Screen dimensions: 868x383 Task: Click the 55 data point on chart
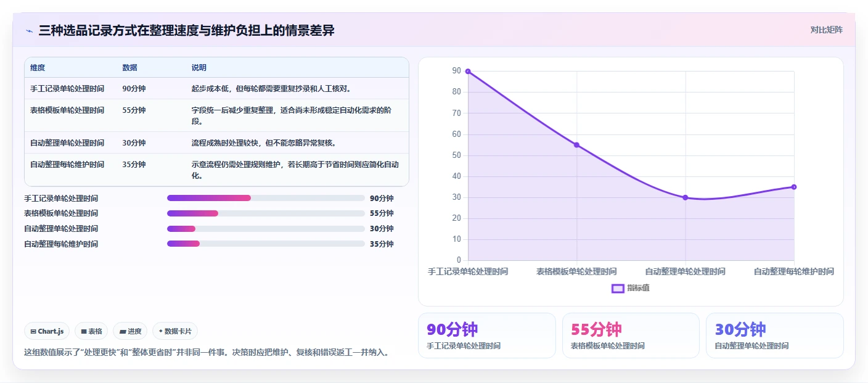pos(576,145)
